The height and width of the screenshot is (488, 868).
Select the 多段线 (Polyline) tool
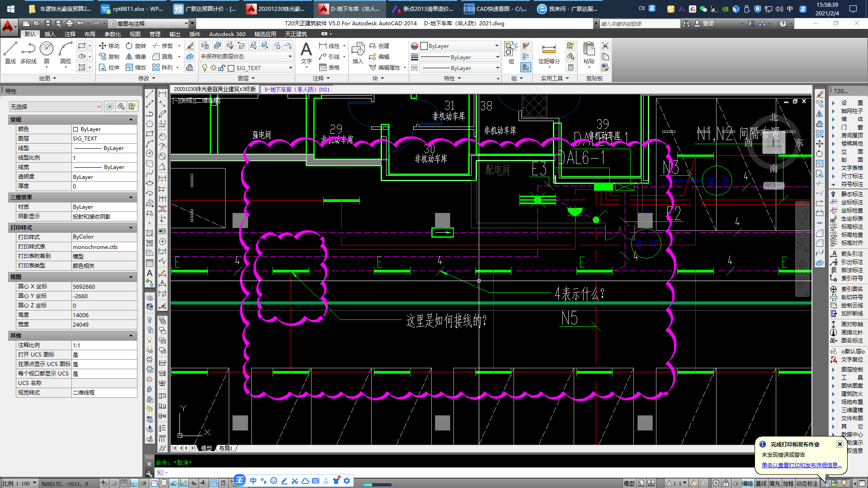coord(28,52)
